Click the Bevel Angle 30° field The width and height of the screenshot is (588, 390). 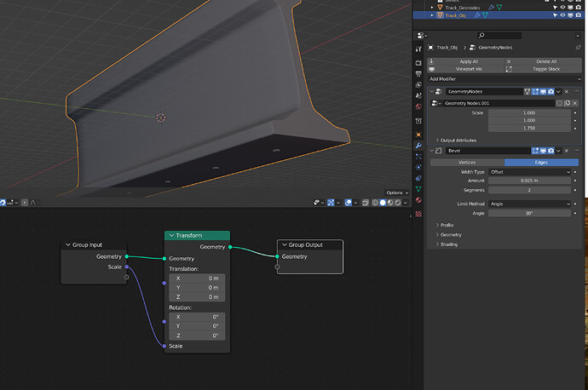(x=529, y=213)
